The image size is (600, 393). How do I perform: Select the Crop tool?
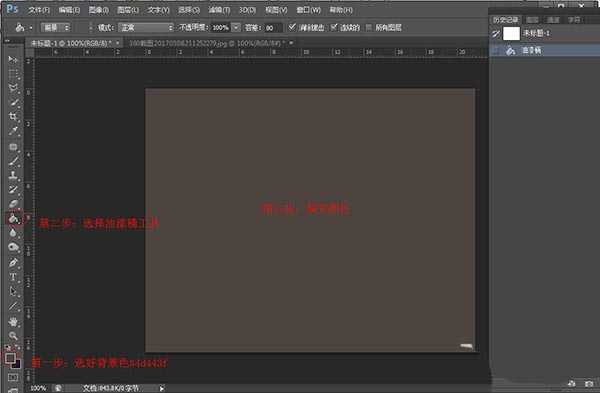[13, 116]
